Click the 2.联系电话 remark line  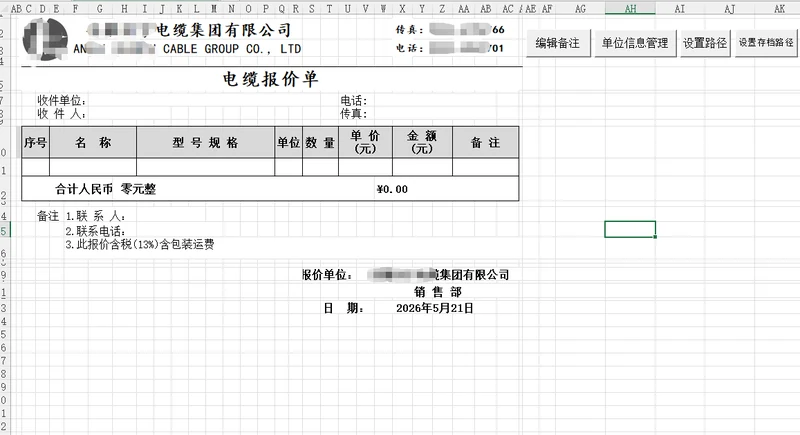click(x=95, y=231)
